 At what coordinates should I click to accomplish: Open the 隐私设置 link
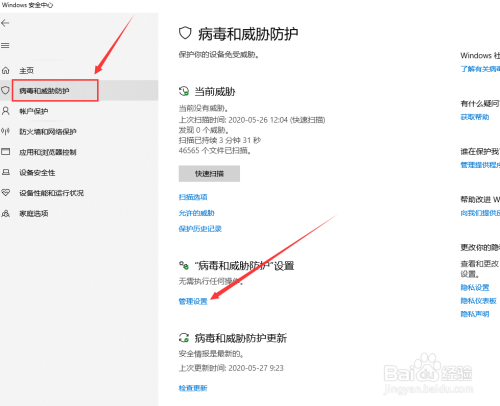coord(475,287)
